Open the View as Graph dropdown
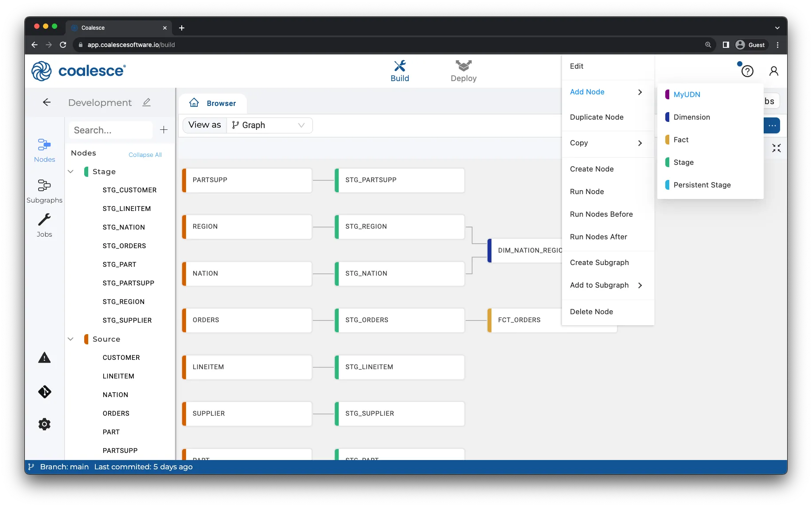This screenshot has height=507, width=812. 269,125
